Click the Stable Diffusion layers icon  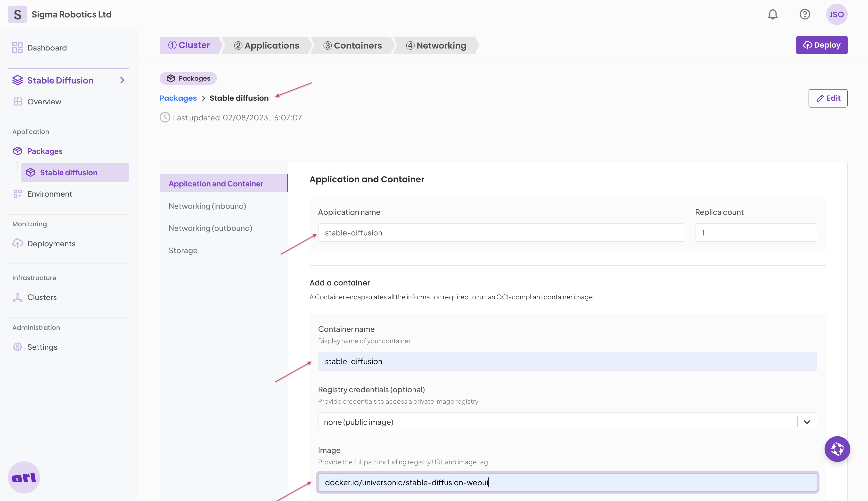(x=17, y=80)
